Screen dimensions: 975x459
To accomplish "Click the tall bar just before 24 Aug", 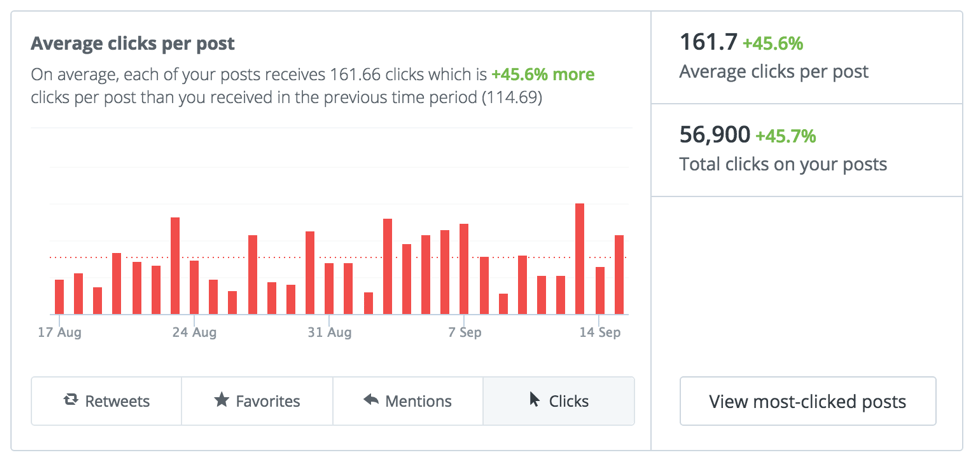I will click(x=175, y=266).
